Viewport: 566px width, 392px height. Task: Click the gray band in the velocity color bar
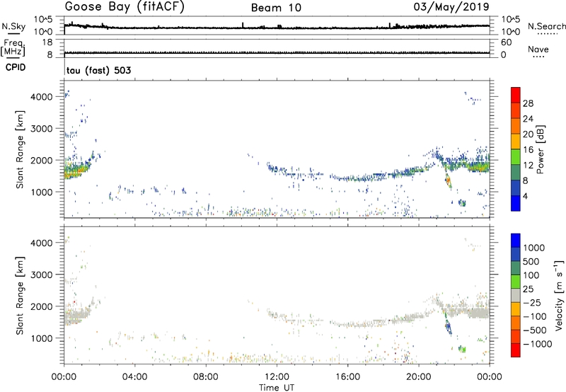click(516, 295)
